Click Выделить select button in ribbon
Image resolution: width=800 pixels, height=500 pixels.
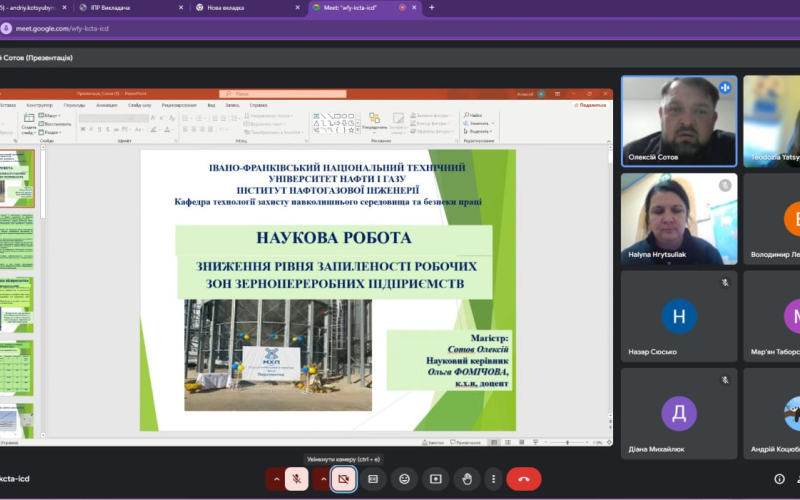(x=478, y=132)
